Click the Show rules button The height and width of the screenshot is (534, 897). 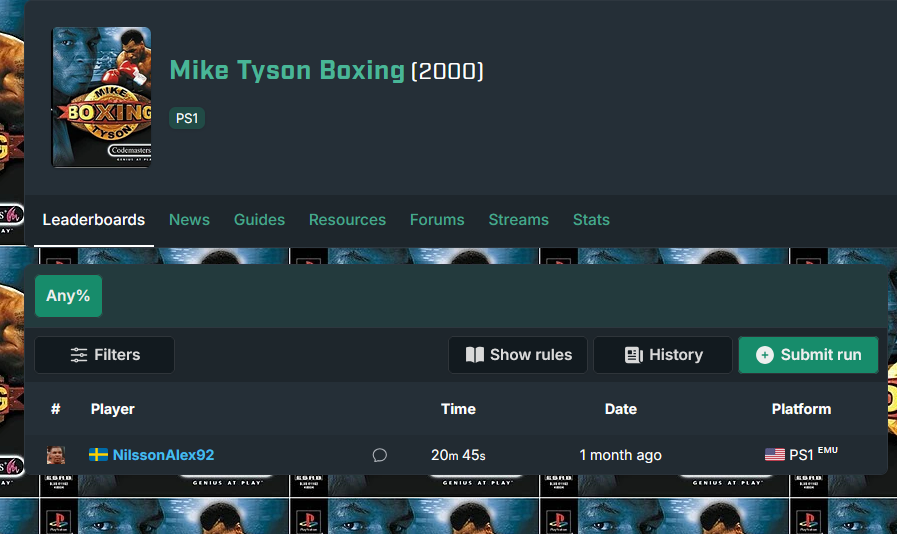click(x=518, y=355)
